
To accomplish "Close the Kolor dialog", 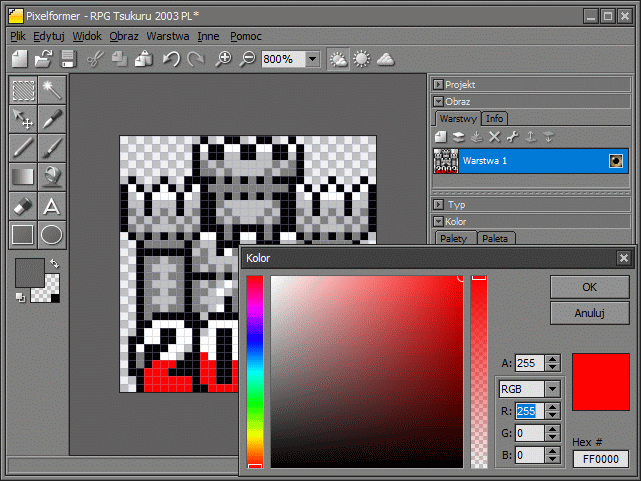I will [x=623, y=258].
